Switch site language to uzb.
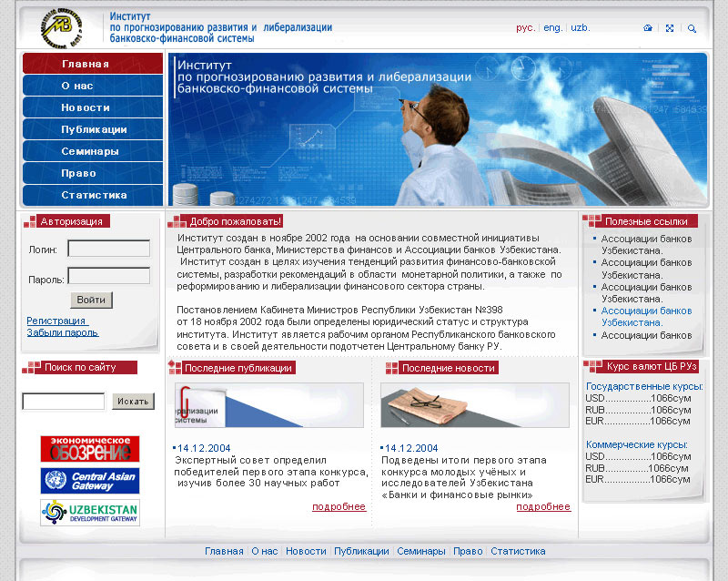The width and height of the screenshot is (728, 581). (x=581, y=28)
